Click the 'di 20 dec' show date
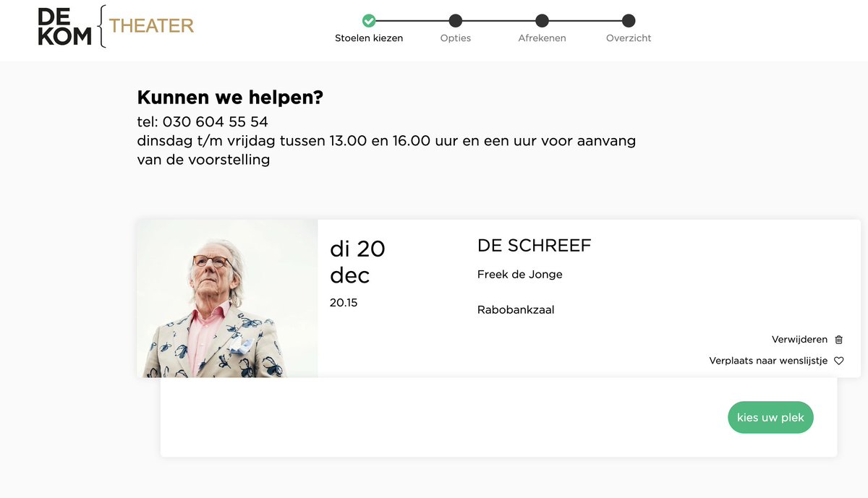 pos(357,262)
